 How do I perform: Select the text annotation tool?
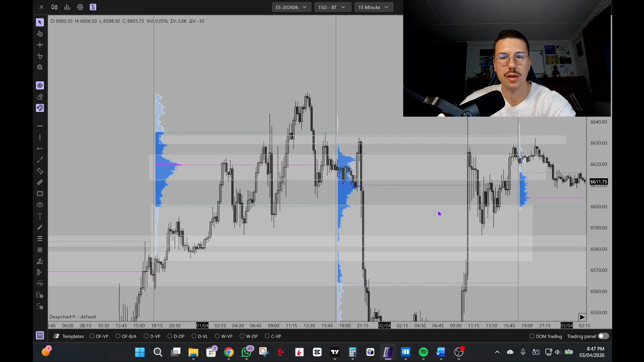pos(40,216)
